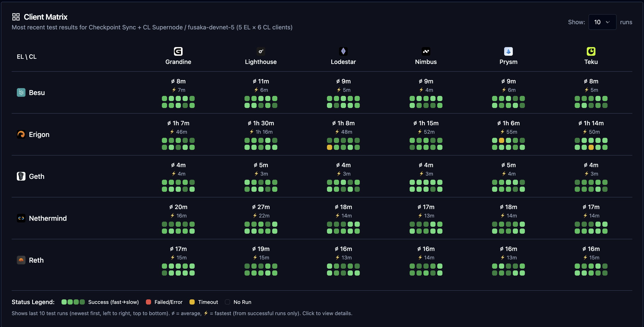Screen dimensions: 644x327
Task: Click the Failed/Error legend dot
Action: point(149,302)
